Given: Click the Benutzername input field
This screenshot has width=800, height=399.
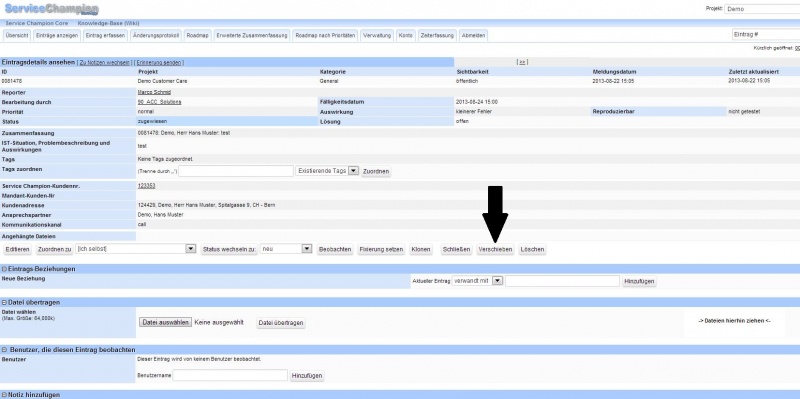Looking at the screenshot, I should (x=230, y=375).
